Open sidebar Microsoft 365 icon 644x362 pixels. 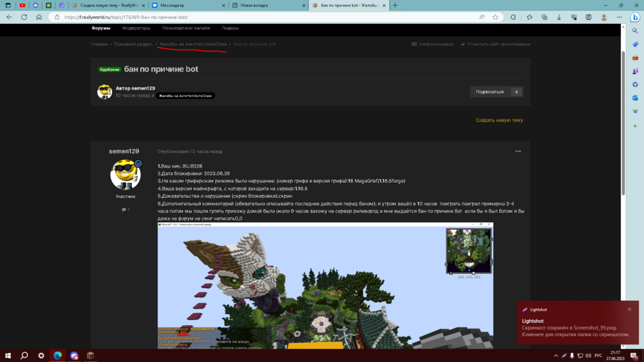(635, 84)
